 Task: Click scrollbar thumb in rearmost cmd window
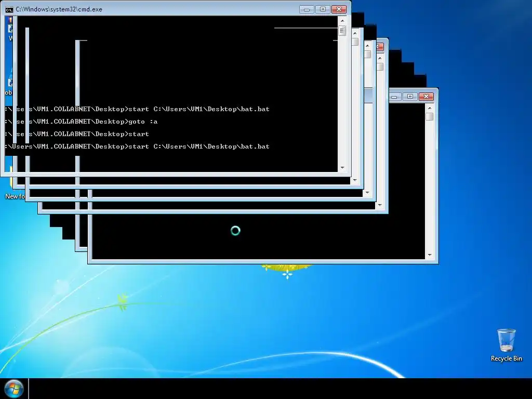(x=430, y=116)
